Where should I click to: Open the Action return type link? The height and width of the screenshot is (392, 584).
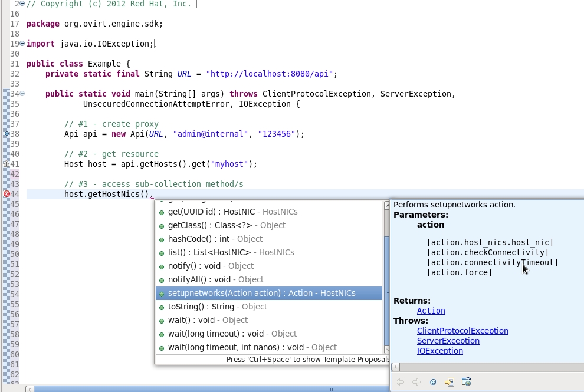tap(431, 311)
